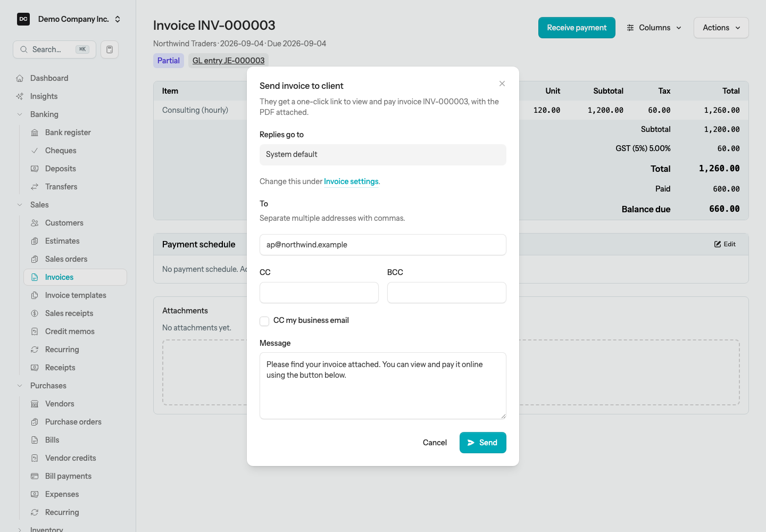This screenshot has width=766, height=532.
Task: Click the Edit pencil icon in Payment schedule
Action: tap(718, 244)
